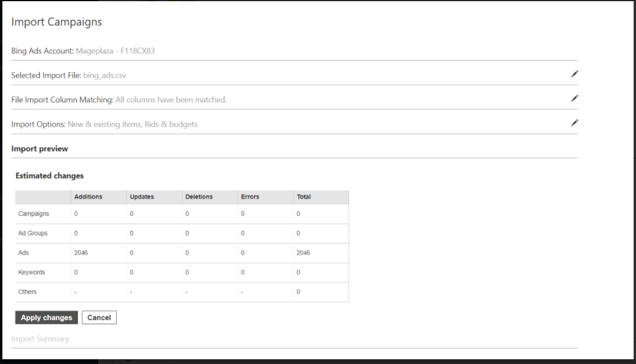The image size is (636, 364).
Task: Click the Others row total value 0
Action: click(298, 291)
